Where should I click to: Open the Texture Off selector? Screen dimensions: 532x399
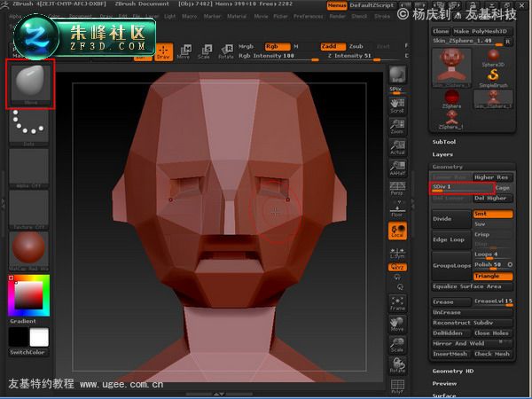coord(28,209)
